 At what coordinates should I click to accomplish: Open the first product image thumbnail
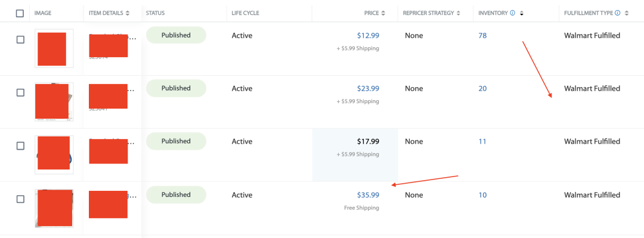54,48
